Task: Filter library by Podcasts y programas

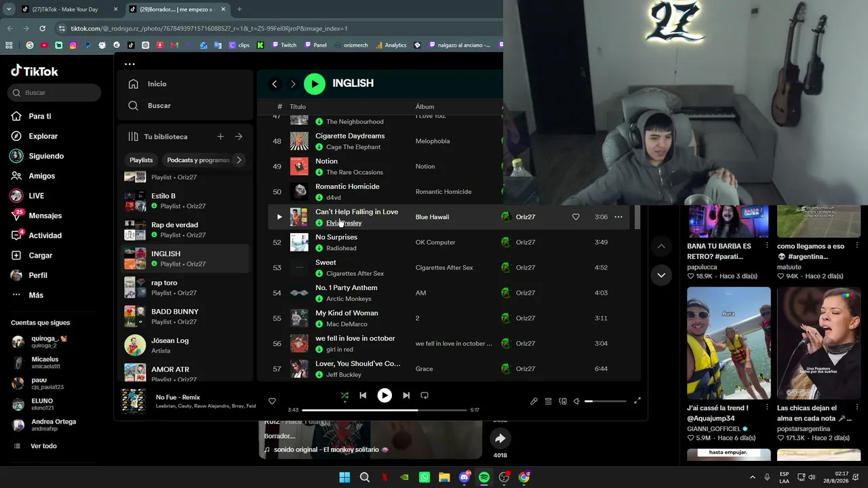Action: click(x=198, y=160)
